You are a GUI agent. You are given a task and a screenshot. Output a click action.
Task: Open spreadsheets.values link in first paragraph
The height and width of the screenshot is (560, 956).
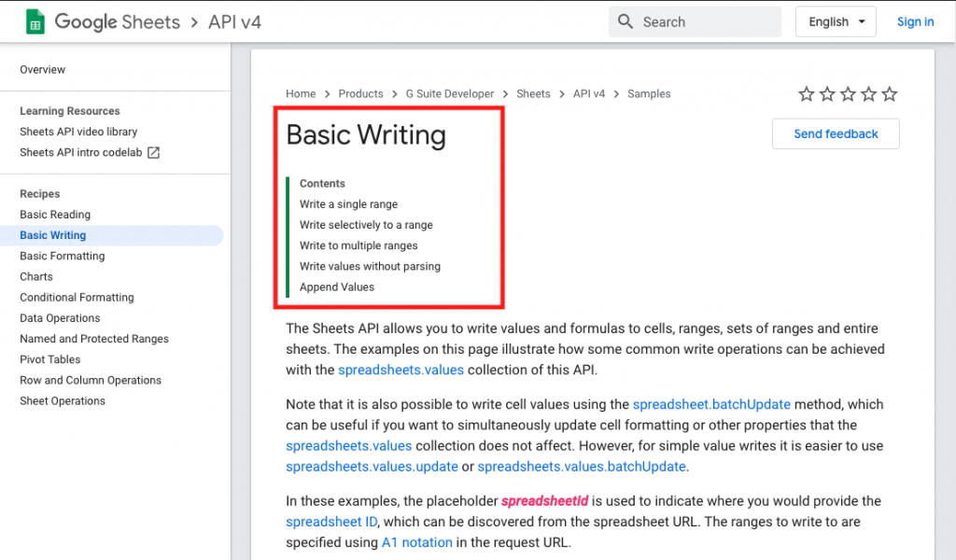click(401, 370)
